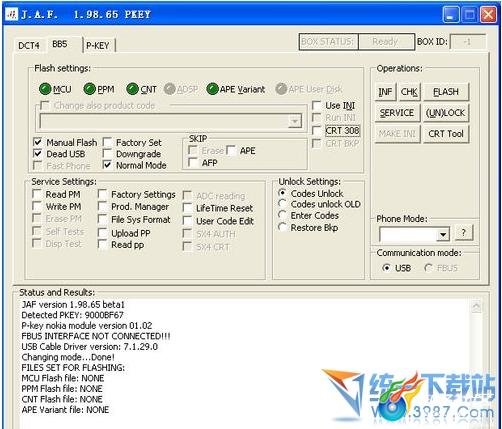502x429 pixels.
Task: Select USB communication mode
Action: pos(386,268)
